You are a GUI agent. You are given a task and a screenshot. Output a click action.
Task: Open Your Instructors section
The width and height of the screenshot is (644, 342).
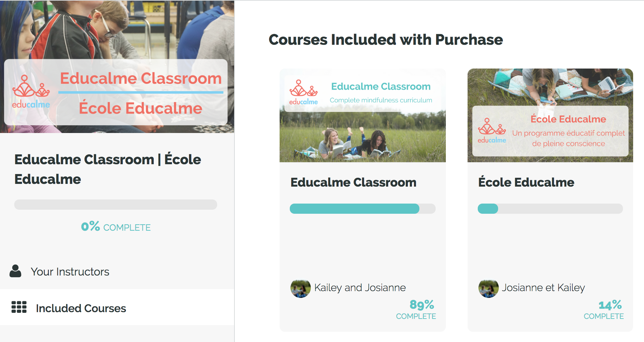click(70, 272)
